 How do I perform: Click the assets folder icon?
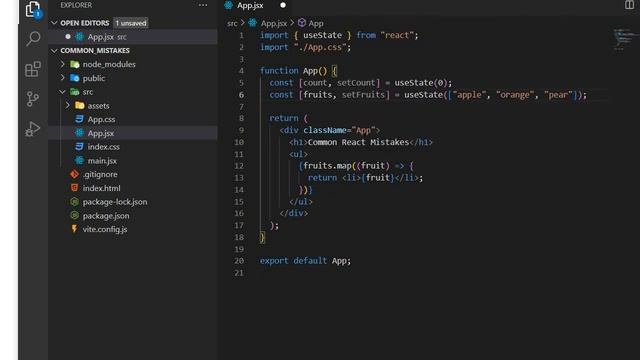click(x=80, y=105)
